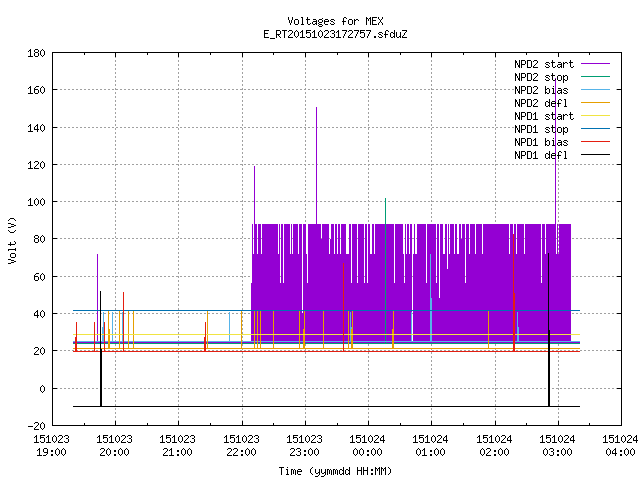Click the 100 y-axis tick label
Image resolution: width=640 pixels, height=480 pixels.
point(36,202)
